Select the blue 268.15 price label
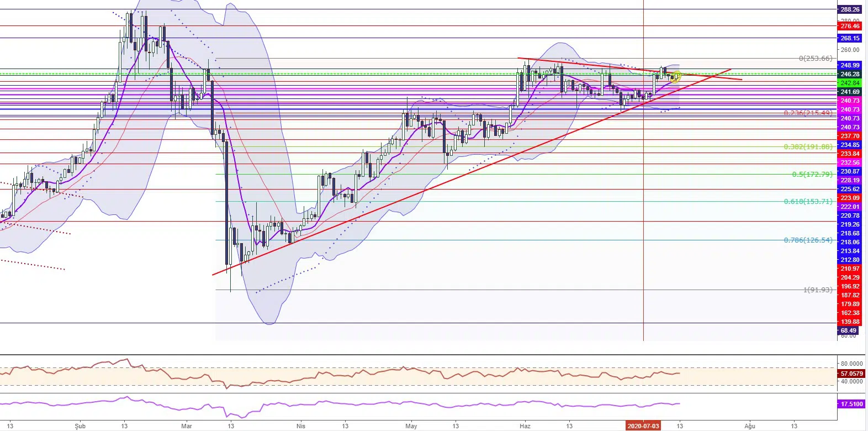This screenshot has width=868, height=431. pos(850,38)
